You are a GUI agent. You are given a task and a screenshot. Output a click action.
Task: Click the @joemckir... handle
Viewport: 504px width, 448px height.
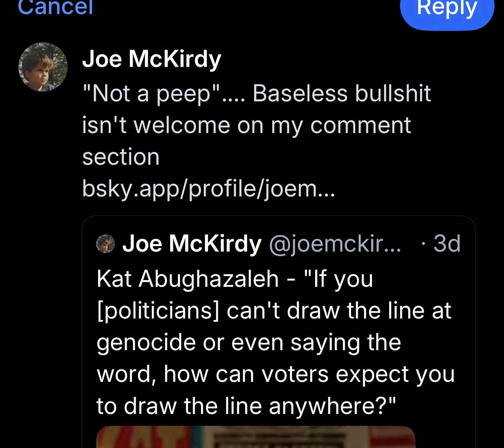tap(335, 244)
